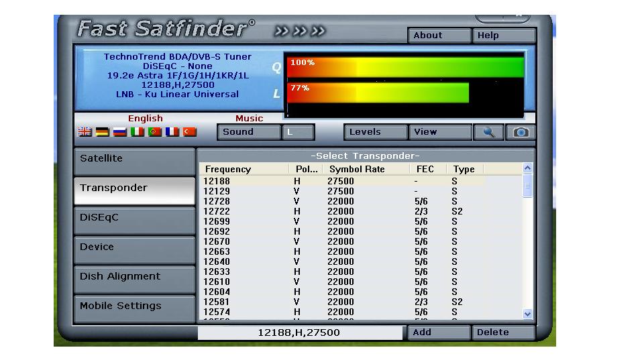Click the quality Q 100% signal bar
644x362 pixels.
[405, 67]
